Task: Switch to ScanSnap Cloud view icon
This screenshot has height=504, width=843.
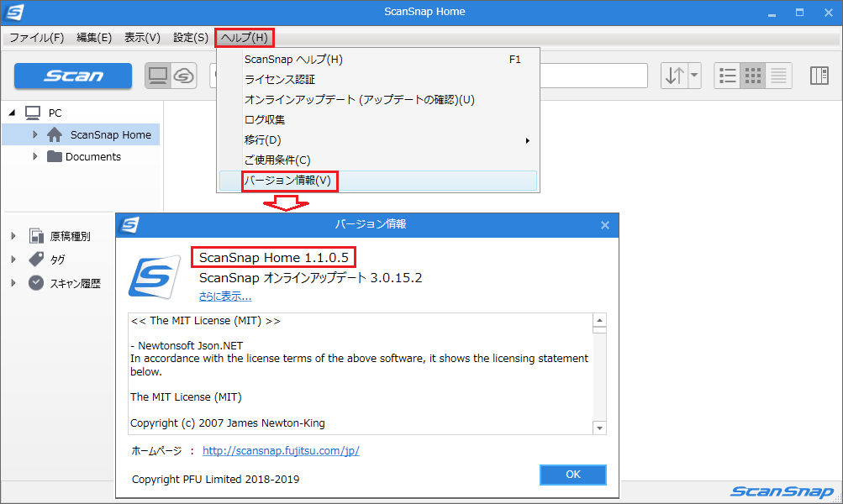Action: coord(183,76)
